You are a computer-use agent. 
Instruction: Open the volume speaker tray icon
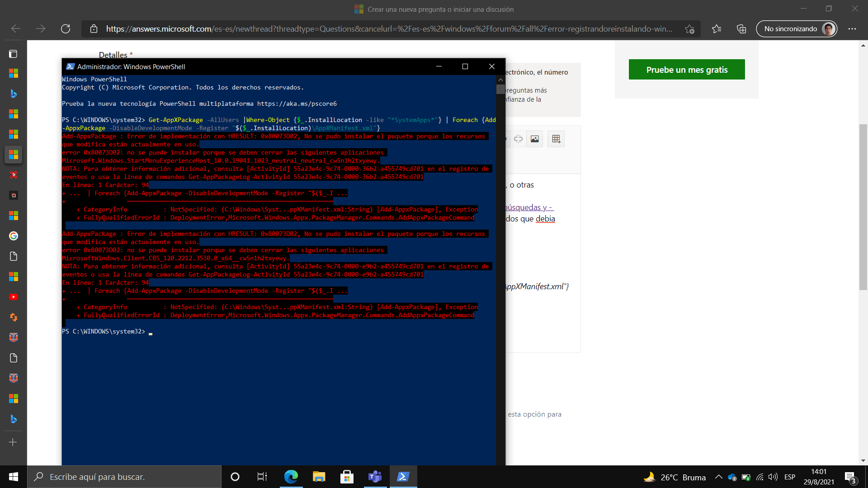tap(773, 477)
